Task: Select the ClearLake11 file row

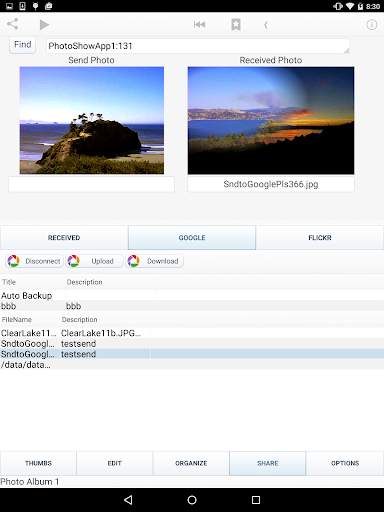Action: [192, 333]
